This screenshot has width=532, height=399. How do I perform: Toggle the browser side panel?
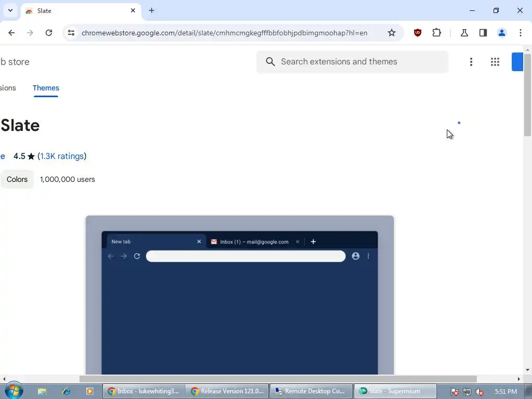click(483, 33)
